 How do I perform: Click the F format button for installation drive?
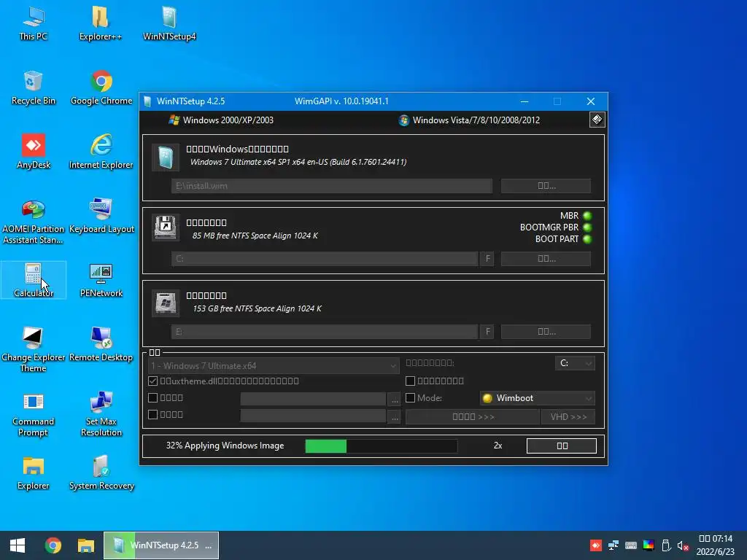point(487,332)
